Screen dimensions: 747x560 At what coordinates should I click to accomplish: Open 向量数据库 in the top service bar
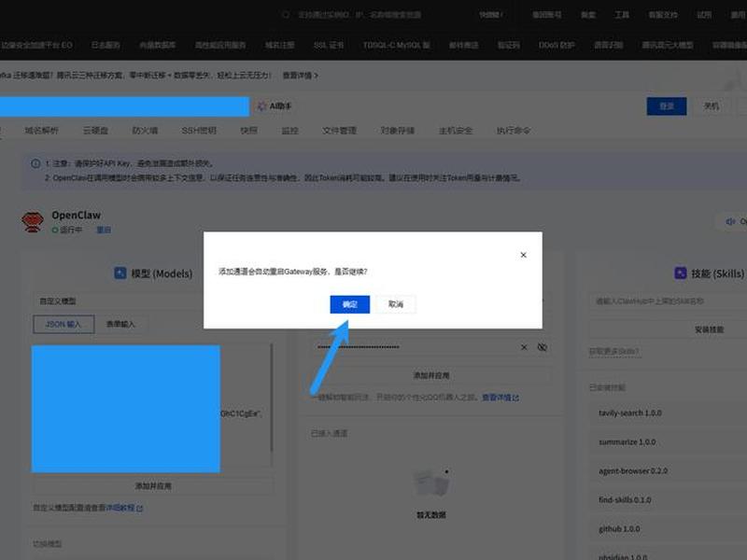coord(157,45)
